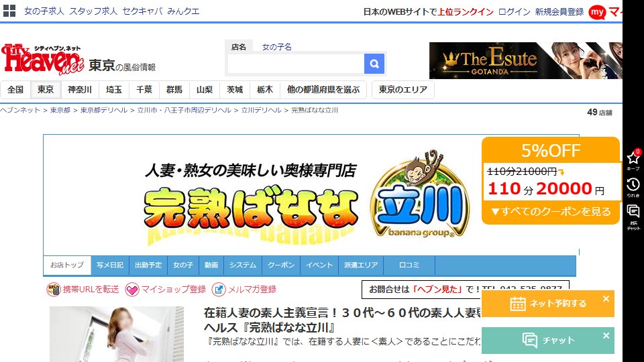Click 新規会員登録 link
This screenshot has height=362, width=644.
pyautogui.click(x=559, y=12)
